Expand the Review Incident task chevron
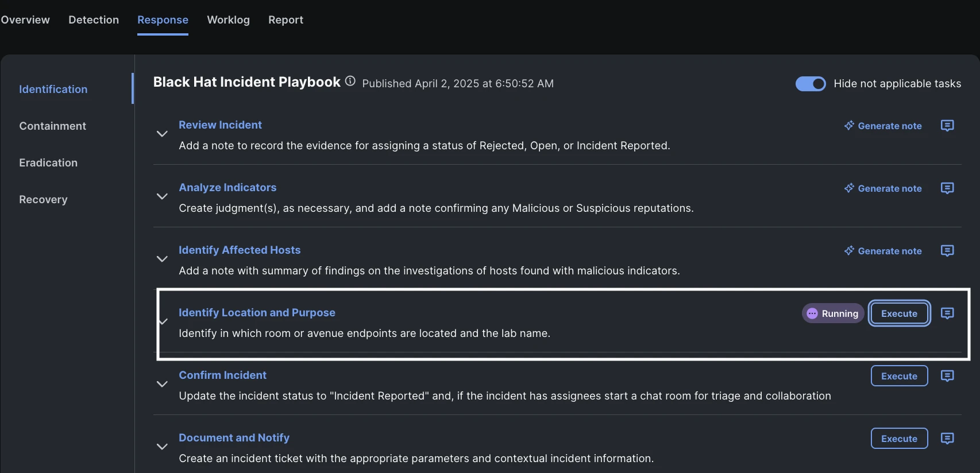The width and height of the screenshot is (980, 473). coord(162,134)
